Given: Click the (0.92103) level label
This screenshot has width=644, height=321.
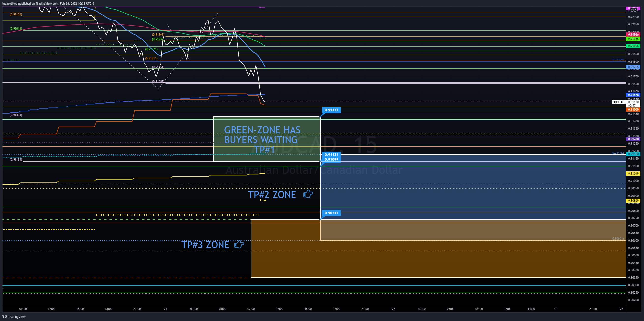Looking at the screenshot, I should coord(16,15).
